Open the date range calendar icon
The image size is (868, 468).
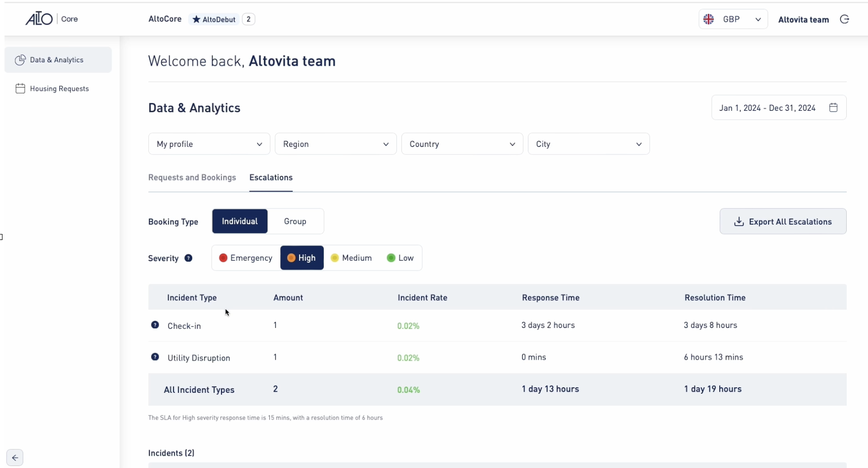pyautogui.click(x=833, y=107)
